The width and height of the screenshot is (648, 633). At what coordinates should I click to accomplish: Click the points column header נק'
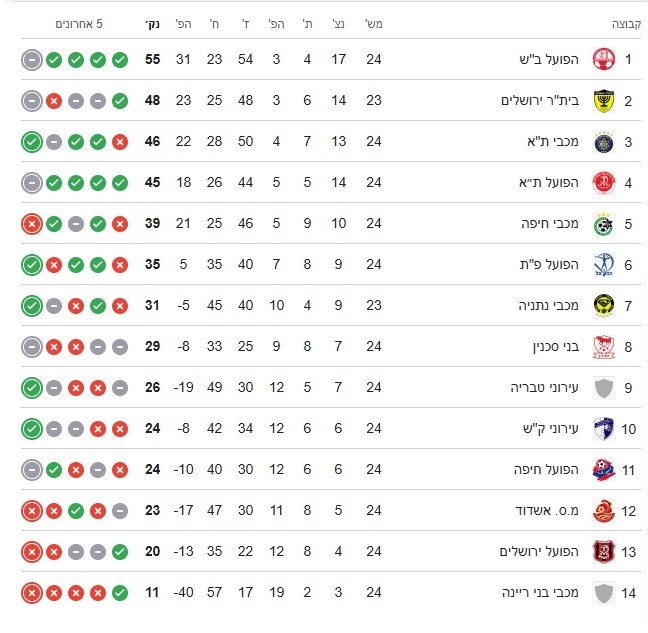coord(152,23)
